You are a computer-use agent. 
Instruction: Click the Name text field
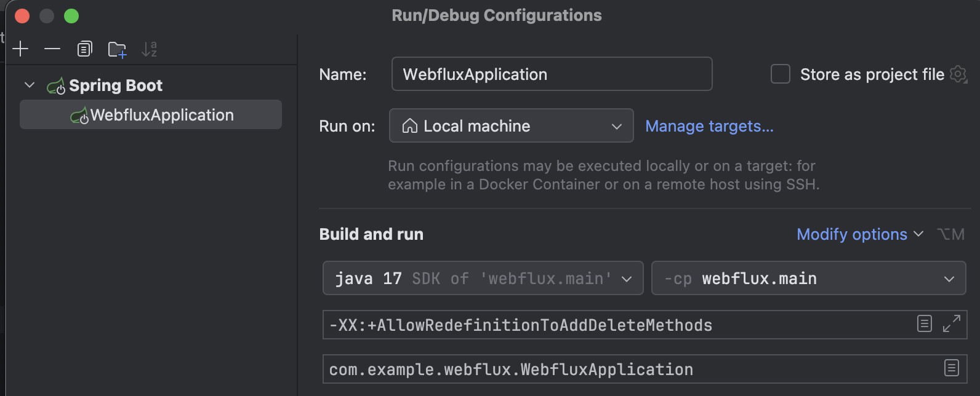coord(552,74)
